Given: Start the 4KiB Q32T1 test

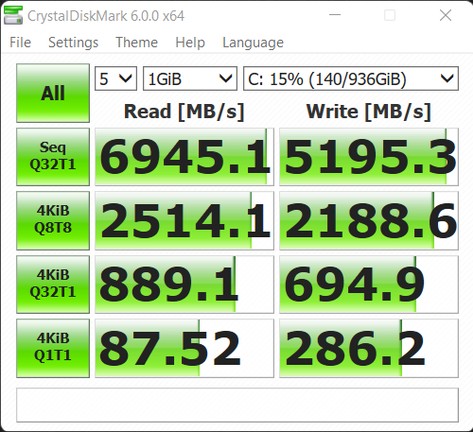Looking at the screenshot, I should 53,284.
